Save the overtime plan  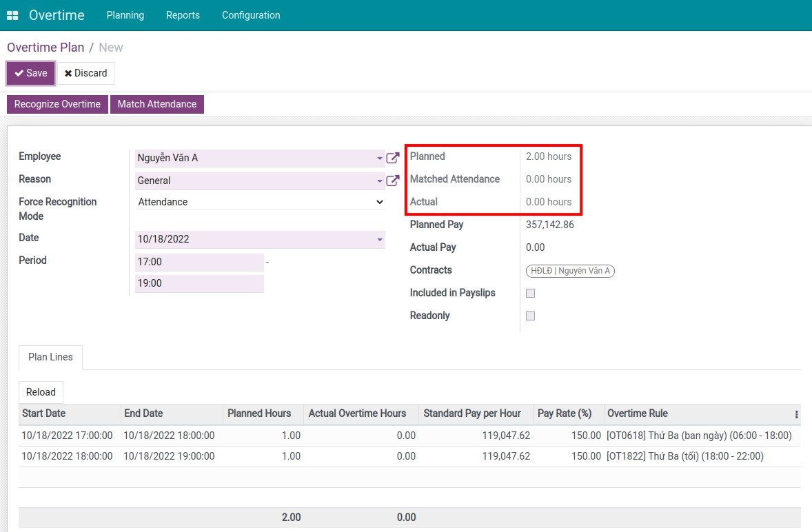coord(30,73)
